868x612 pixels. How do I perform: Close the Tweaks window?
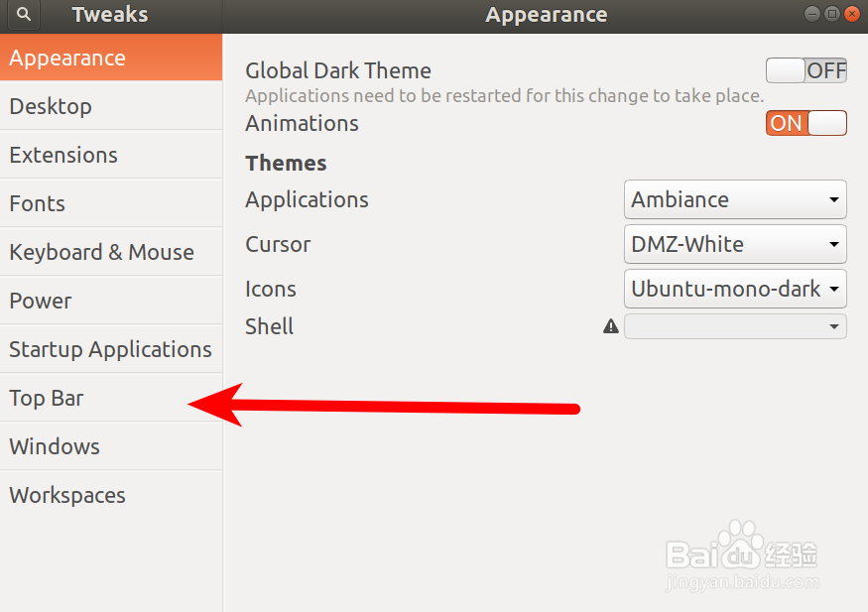pyautogui.click(x=852, y=14)
